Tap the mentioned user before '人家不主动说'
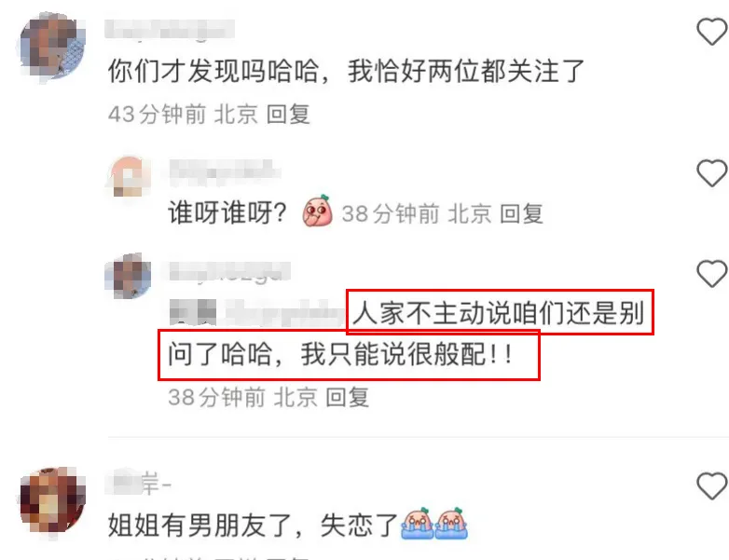 [256, 313]
